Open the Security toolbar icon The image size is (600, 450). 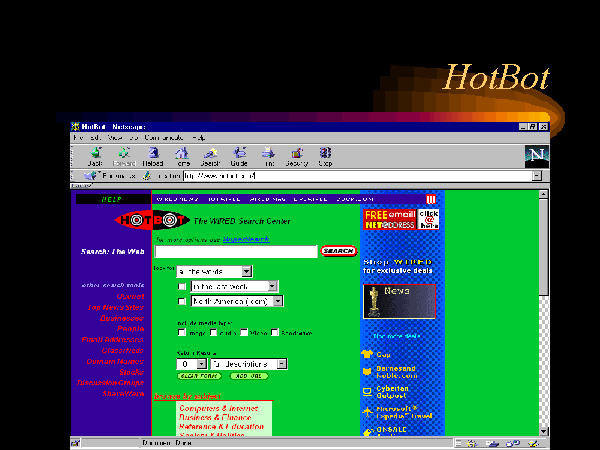click(297, 155)
